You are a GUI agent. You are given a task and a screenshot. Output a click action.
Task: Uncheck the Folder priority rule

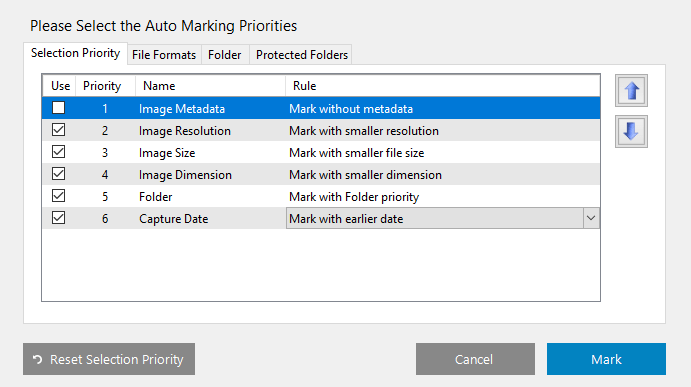coord(59,196)
